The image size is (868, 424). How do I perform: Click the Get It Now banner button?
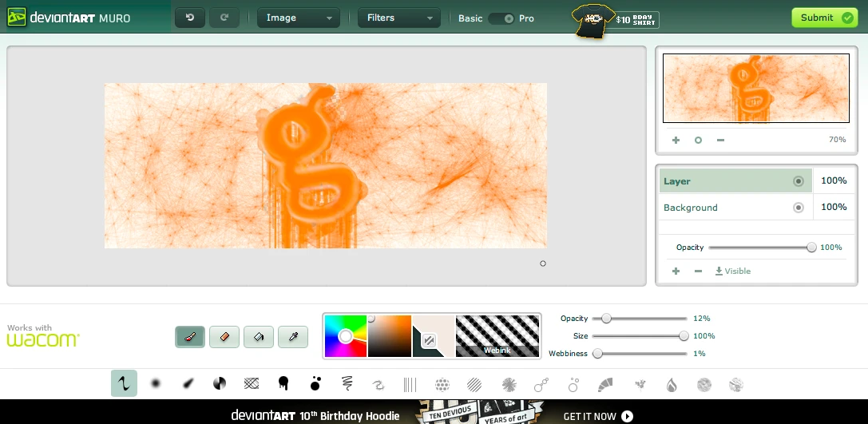pos(598,416)
